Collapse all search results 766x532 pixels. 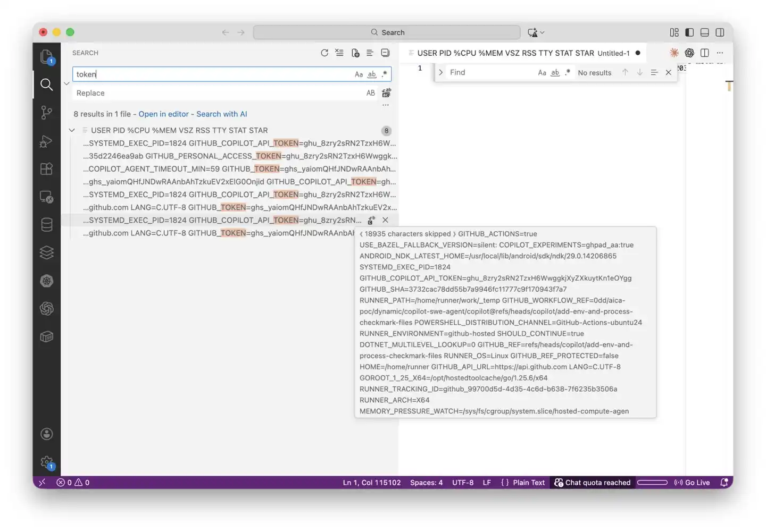[385, 53]
